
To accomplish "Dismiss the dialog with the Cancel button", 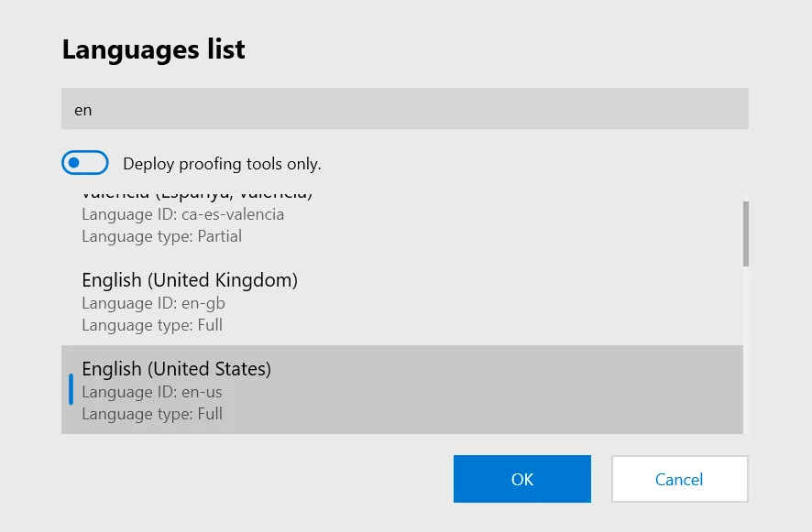I will click(x=679, y=479).
